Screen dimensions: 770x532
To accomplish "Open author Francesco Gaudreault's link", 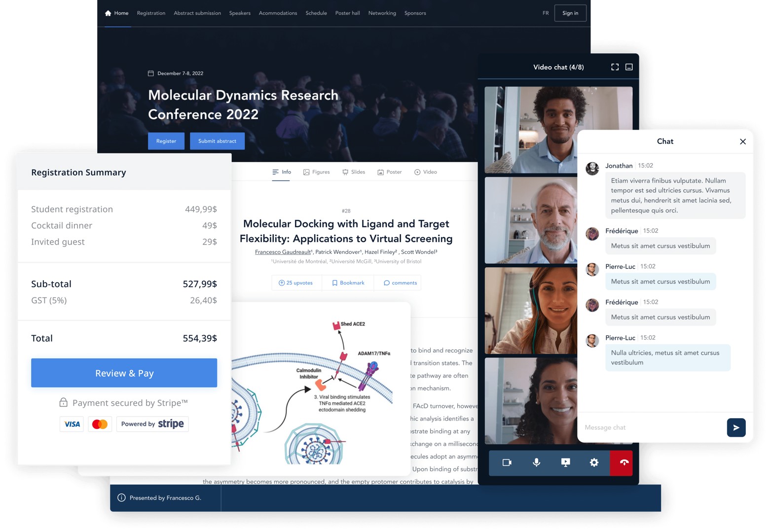I will point(282,252).
